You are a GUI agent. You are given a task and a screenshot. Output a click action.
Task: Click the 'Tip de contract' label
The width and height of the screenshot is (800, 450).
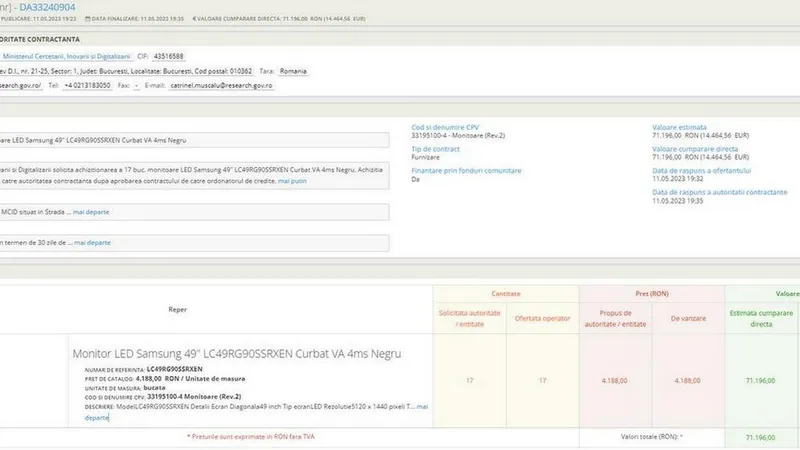click(435, 149)
